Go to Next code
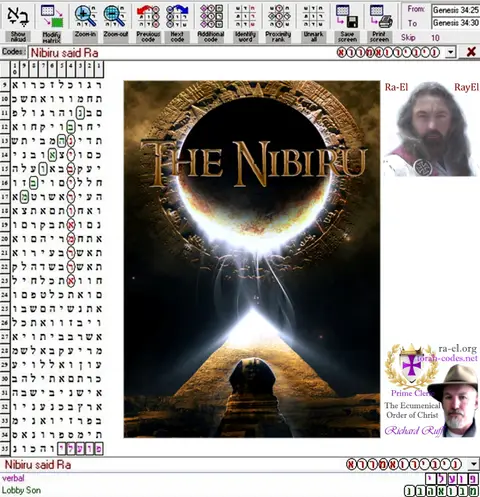Viewport: 480px width, 497px height. pyautogui.click(x=177, y=16)
